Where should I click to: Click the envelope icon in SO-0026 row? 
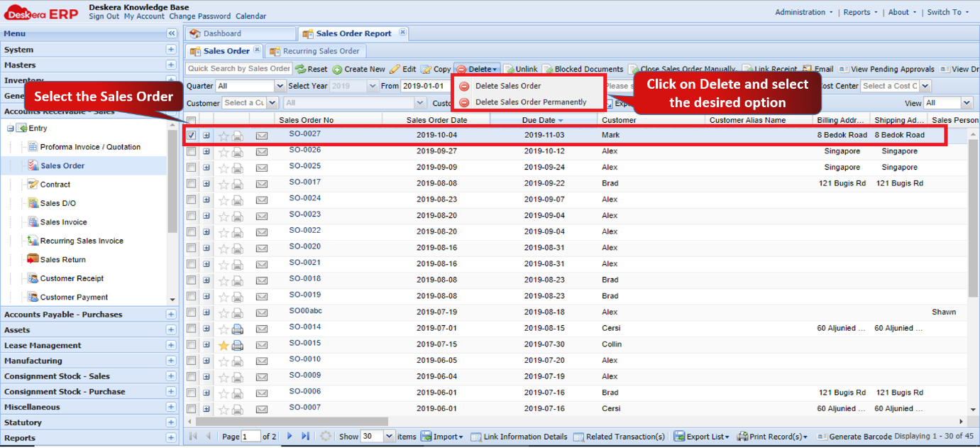pyautogui.click(x=262, y=152)
